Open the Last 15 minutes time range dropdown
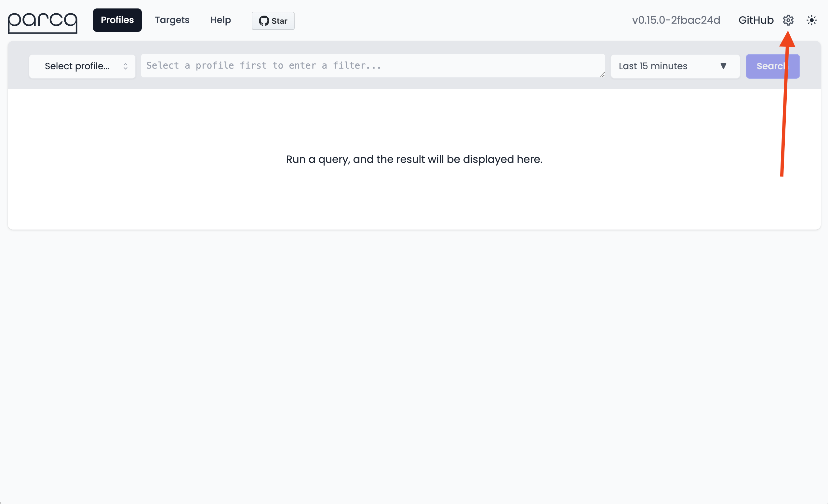 pyautogui.click(x=675, y=66)
